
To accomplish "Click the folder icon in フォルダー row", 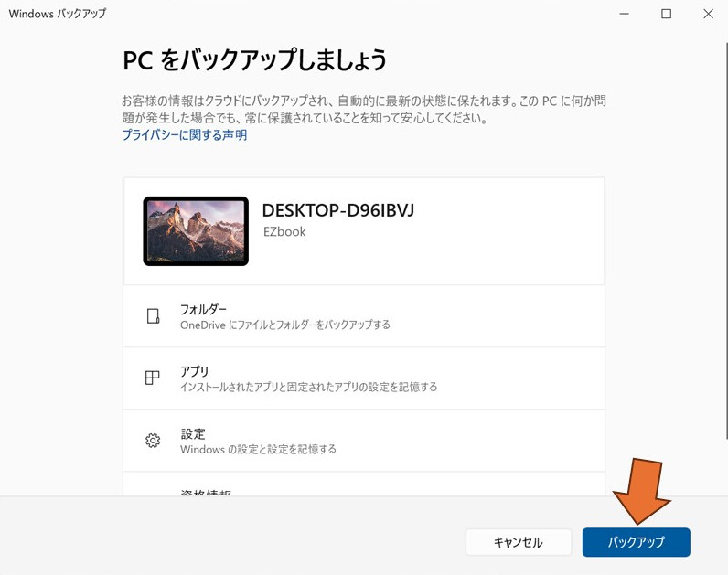I will (153, 316).
